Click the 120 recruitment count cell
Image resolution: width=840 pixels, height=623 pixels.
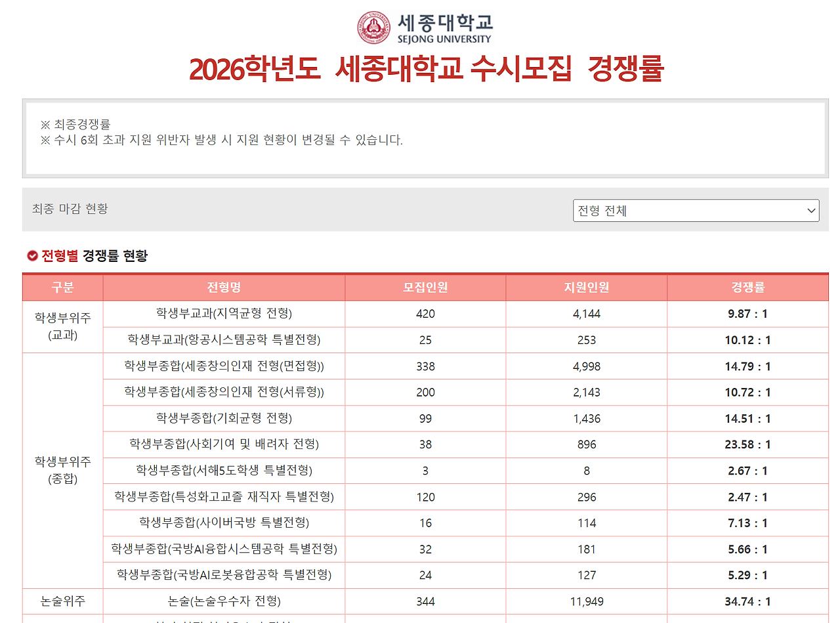point(425,497)
